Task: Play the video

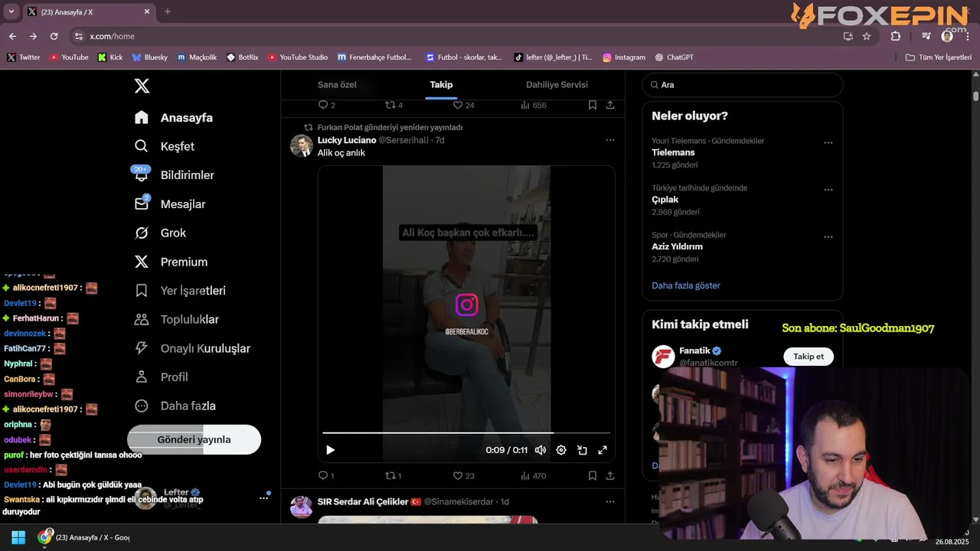Action: tap(330, 450)
